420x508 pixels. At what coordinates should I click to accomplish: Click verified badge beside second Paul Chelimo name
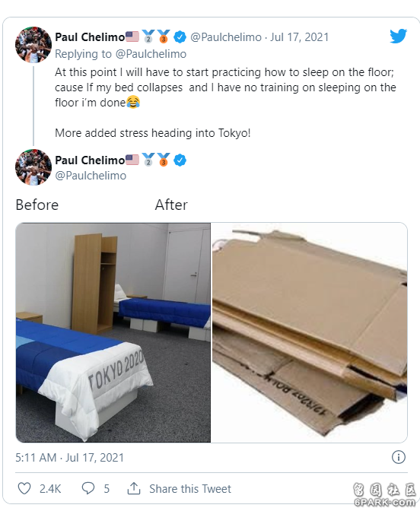[x=180, y=160]
